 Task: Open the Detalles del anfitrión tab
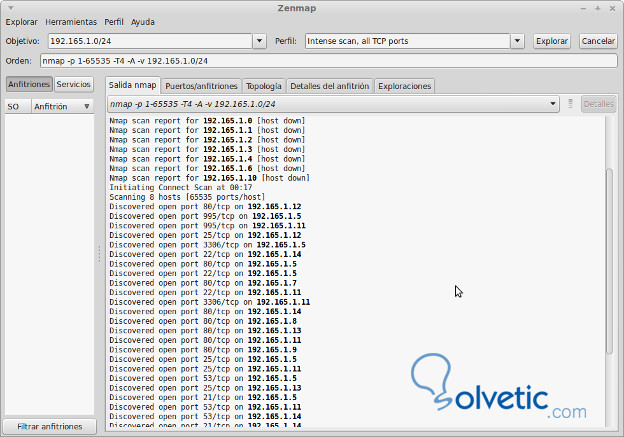[x=330, y=86]
